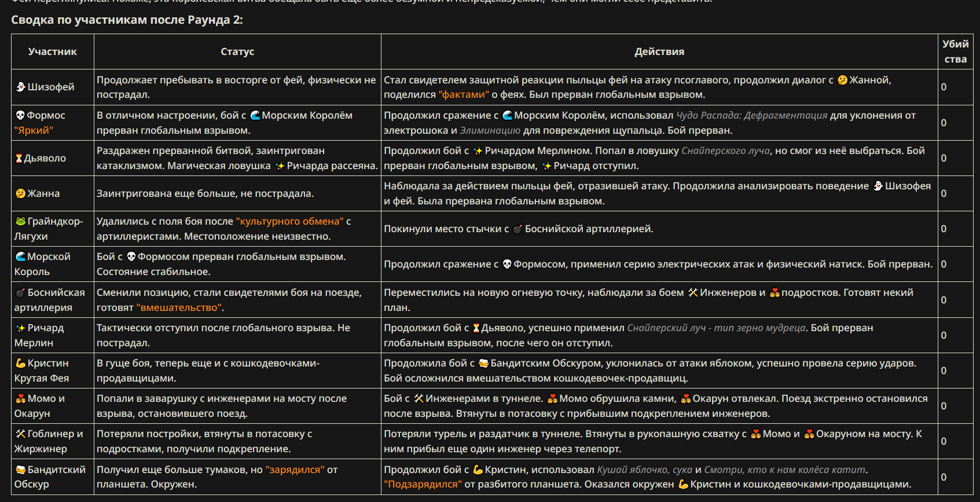Click the kills value 0 in Ричард Мерлин row
Image resolution: width=980 pixels, height=502 pixels.
pyautogui.click(x=944, y=335)
